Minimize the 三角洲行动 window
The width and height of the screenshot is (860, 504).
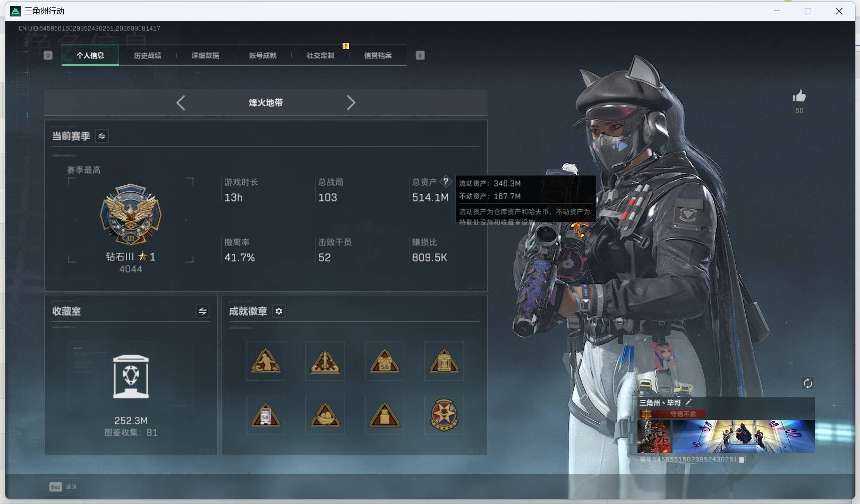(777, 11)
